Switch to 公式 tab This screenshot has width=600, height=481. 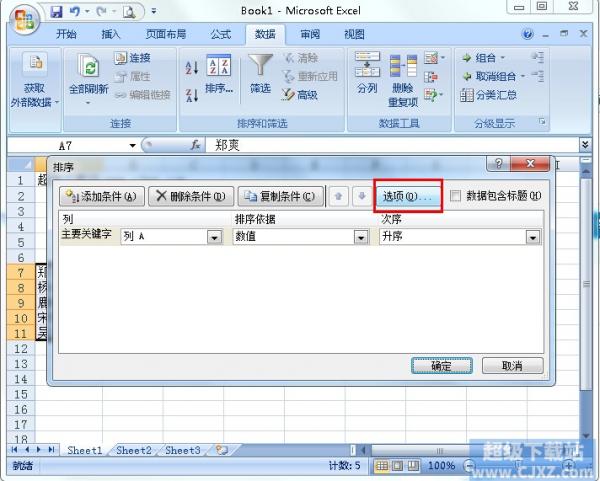pyautogui.click(x=221, y=34)
